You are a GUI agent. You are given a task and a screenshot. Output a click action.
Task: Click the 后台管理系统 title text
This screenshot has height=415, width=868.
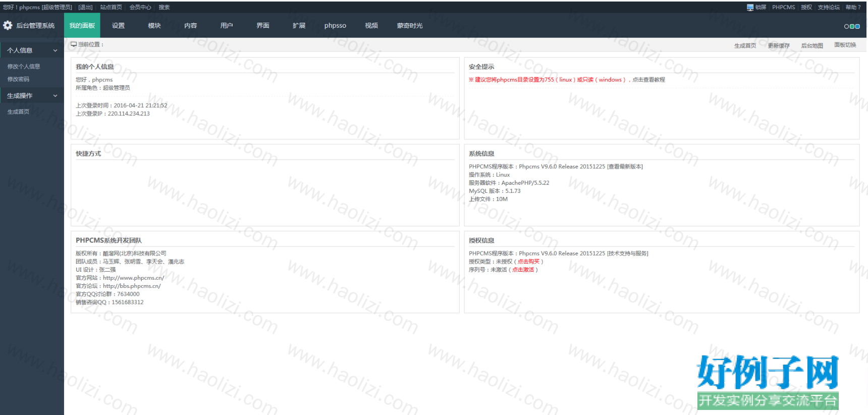(x=35, y=25)
